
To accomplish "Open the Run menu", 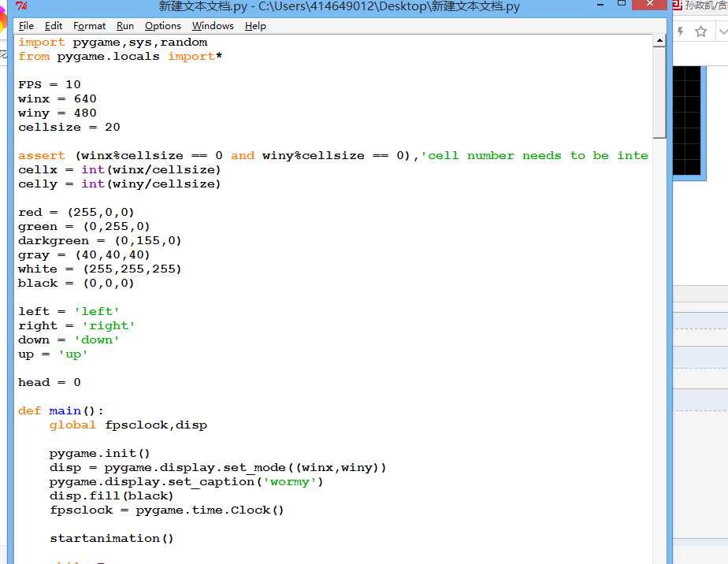I will (x=125, y=26).
